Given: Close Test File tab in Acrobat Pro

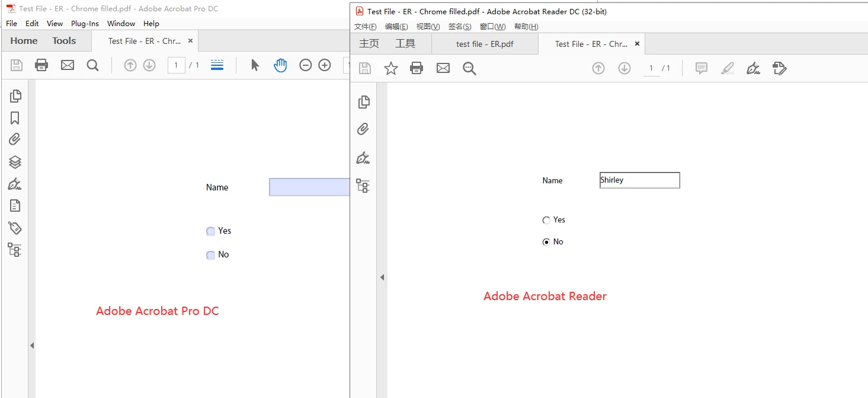Looking at the screenshot, I should tap(190, 41).
